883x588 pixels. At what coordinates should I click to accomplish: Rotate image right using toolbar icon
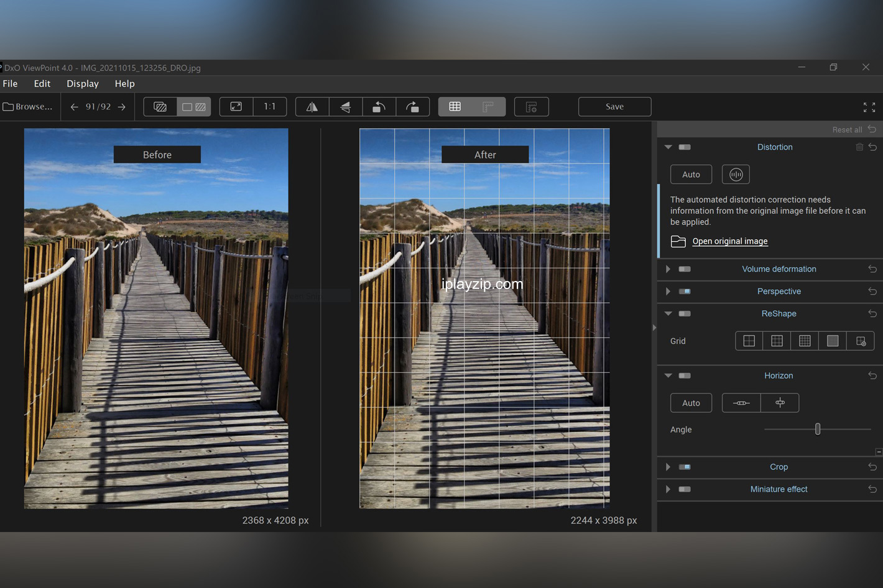[412, 107]
